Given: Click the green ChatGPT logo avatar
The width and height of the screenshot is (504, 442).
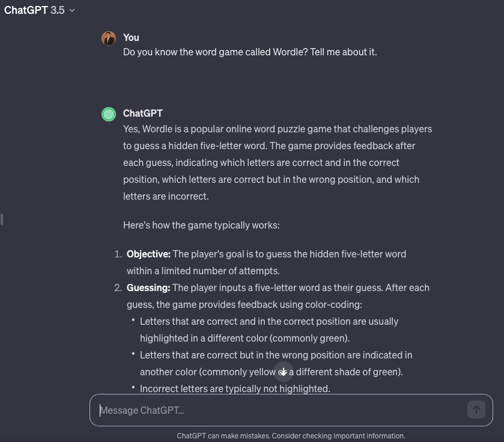Looking at the screenshot, I should tap(109, 114).
